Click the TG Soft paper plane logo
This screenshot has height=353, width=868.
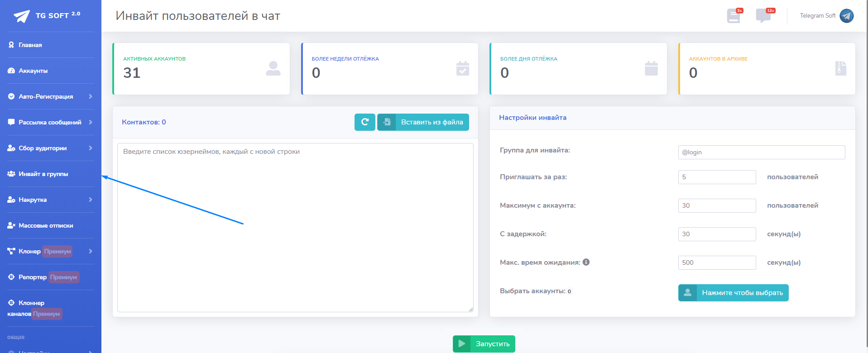22,16
